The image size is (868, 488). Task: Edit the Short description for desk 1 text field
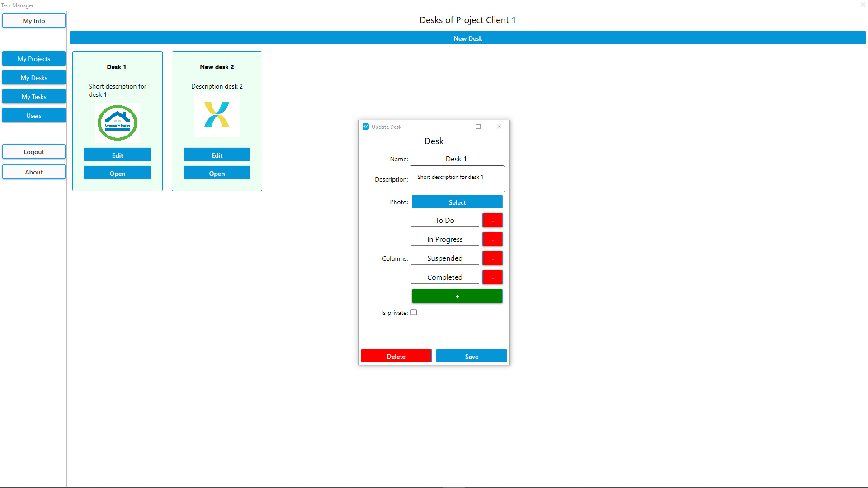tap(457, 178)
